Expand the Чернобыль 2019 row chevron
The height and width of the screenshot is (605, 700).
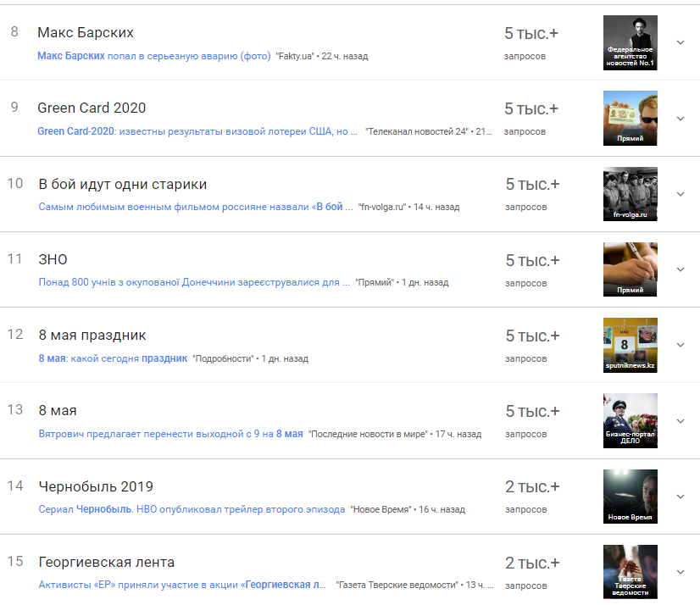click(680, 497)
